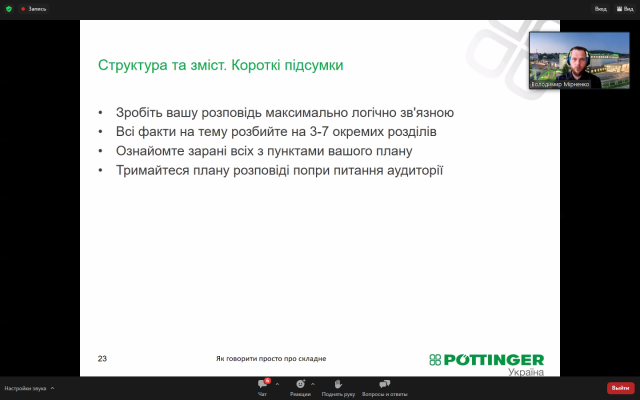Open the Вход button in the top bar
640x400 pixels.
600,9
